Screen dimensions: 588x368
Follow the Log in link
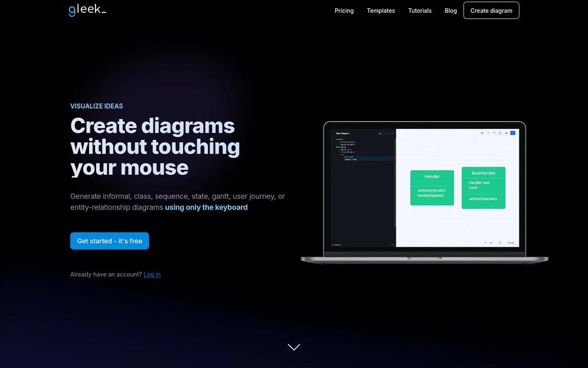tap(152, 274)
